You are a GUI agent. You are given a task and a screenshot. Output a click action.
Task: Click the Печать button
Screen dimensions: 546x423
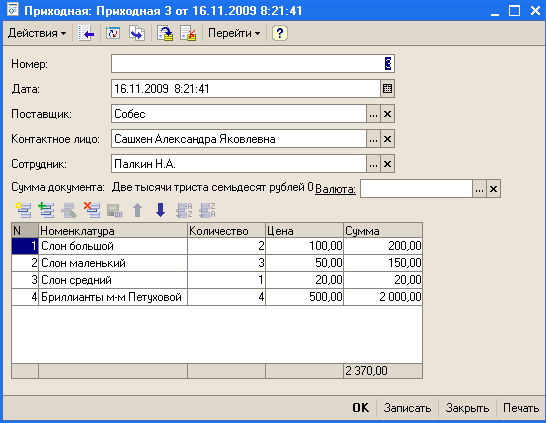[521, 408]
